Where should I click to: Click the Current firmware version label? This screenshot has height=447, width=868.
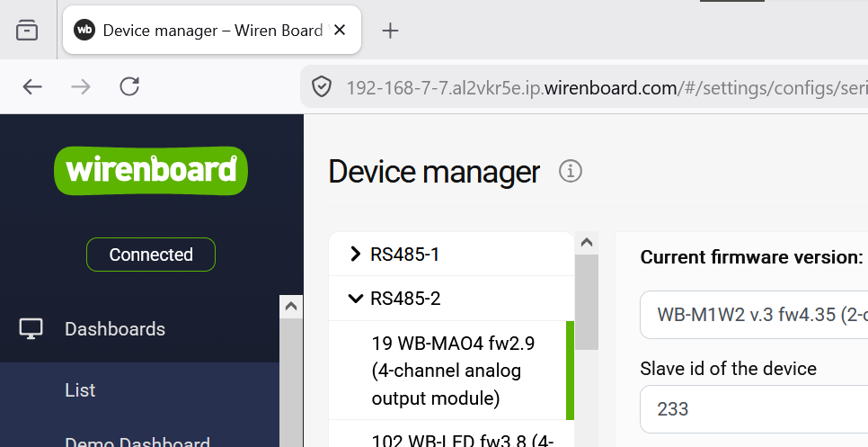point(751,257)
